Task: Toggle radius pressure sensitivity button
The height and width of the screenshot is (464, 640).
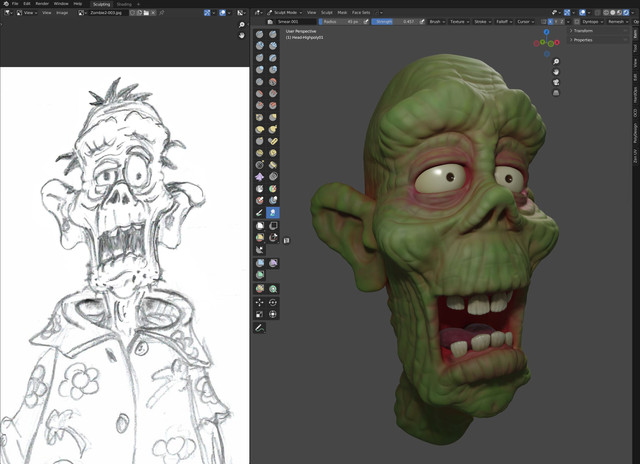Action: 366,20
